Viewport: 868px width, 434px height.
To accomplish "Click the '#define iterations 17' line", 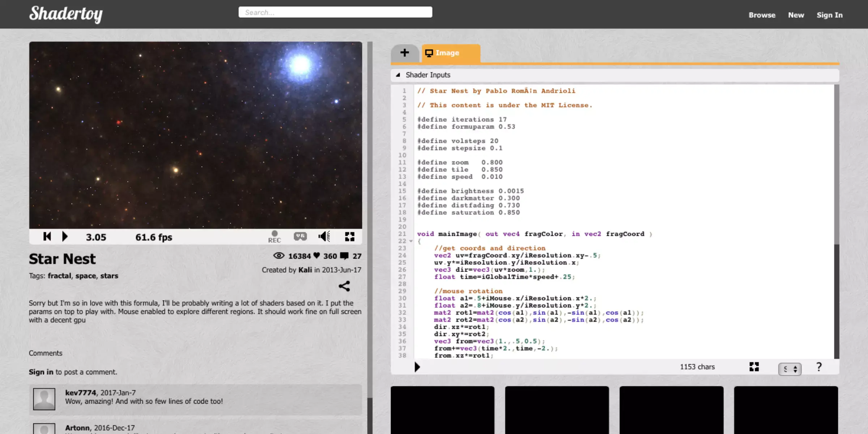I will (462, 119).
